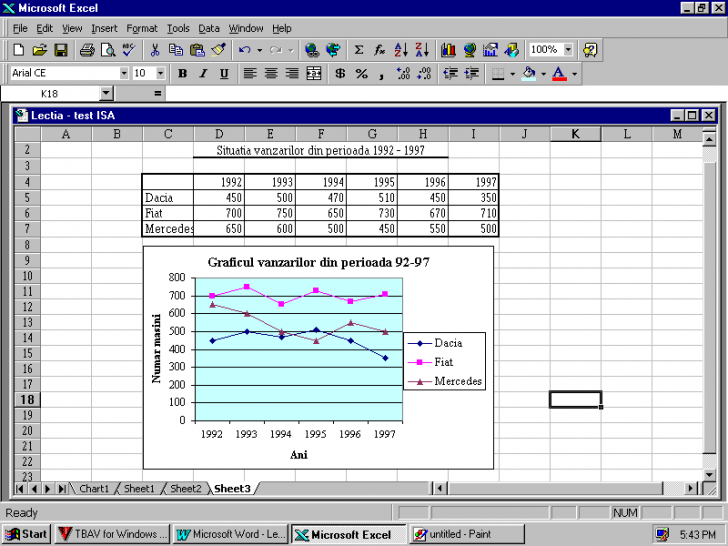This screenshot has height=546, width=728.
Task: Open the Name Box dropdown arrow
Action: pyautogui.click(x=106, y=93)
